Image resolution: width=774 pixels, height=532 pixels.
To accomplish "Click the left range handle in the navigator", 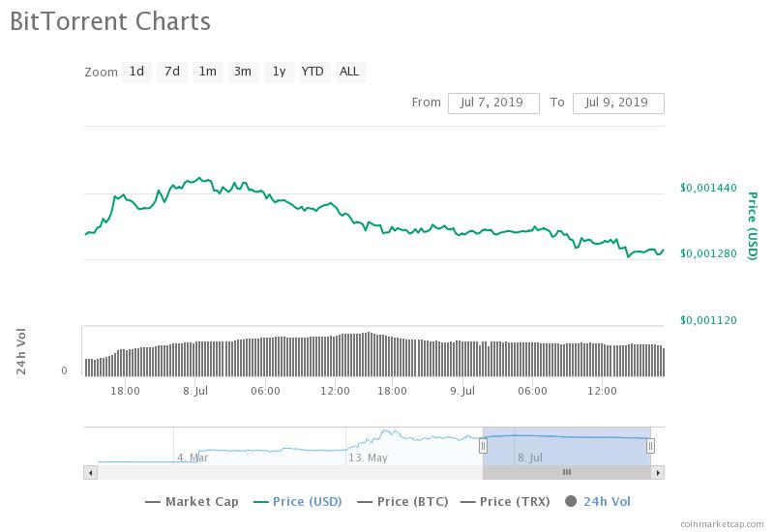I will tap(483, 445).
